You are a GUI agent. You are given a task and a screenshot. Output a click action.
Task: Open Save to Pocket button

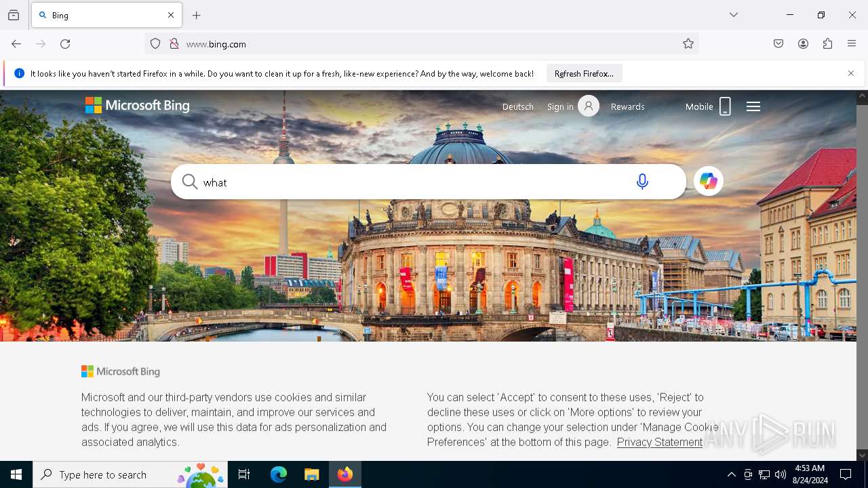click(x=778, y=44)
